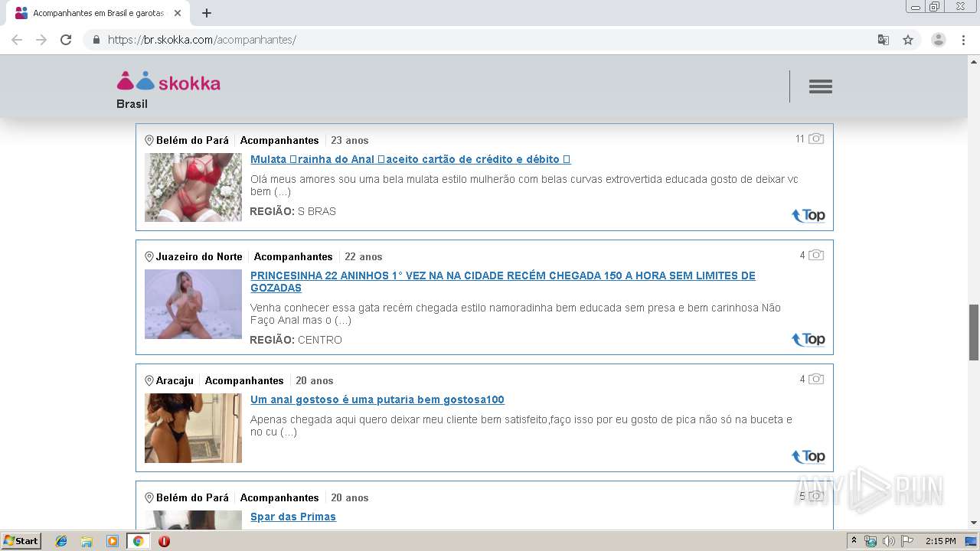The image size is (980, 551).
Task: Open Chrome's three-dot menu
Action: [964, 40]
